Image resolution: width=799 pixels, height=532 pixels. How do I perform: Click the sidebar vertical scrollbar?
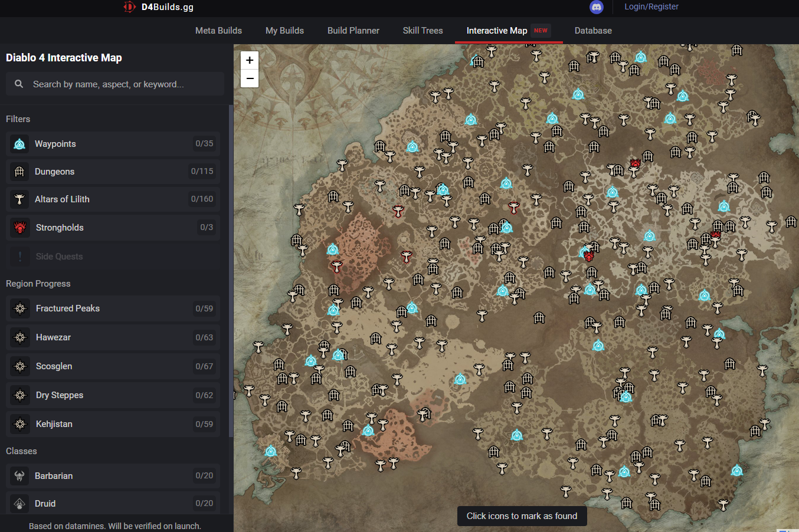coord(231,271)
